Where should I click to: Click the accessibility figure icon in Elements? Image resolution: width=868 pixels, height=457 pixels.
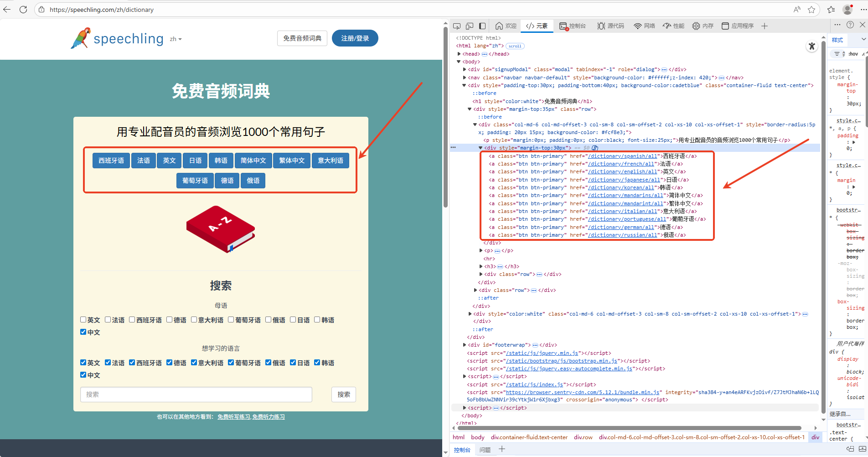click(x=811, y=46)
